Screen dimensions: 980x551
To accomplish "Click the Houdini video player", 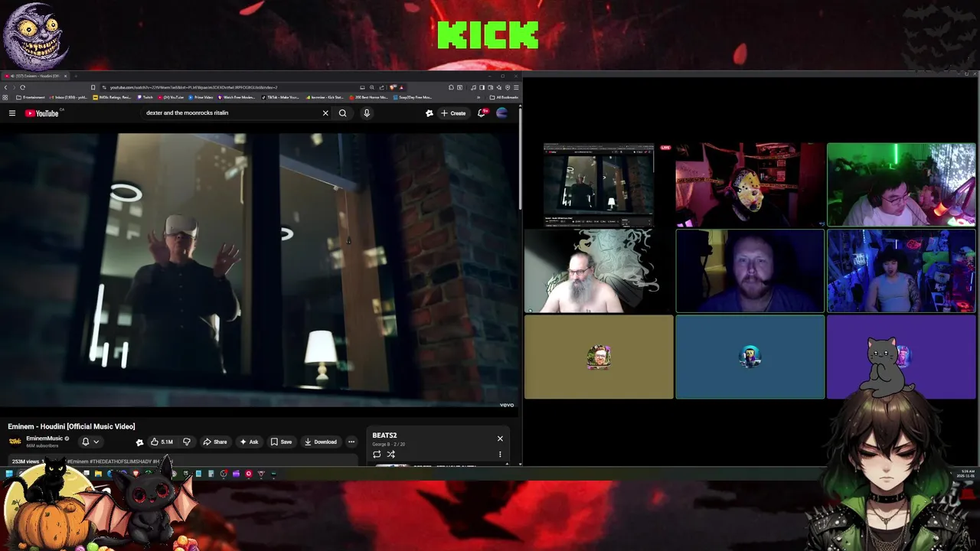I will click(x=259, y=269).
